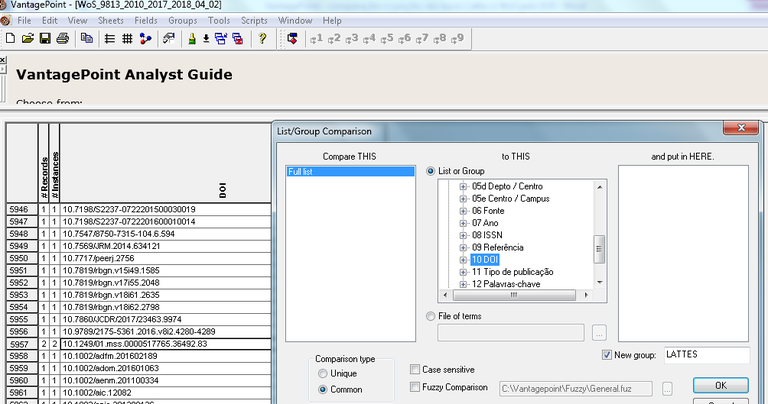Expand the 05e Centro / Campus node
768x404 pixels.
tap(463, 199)
